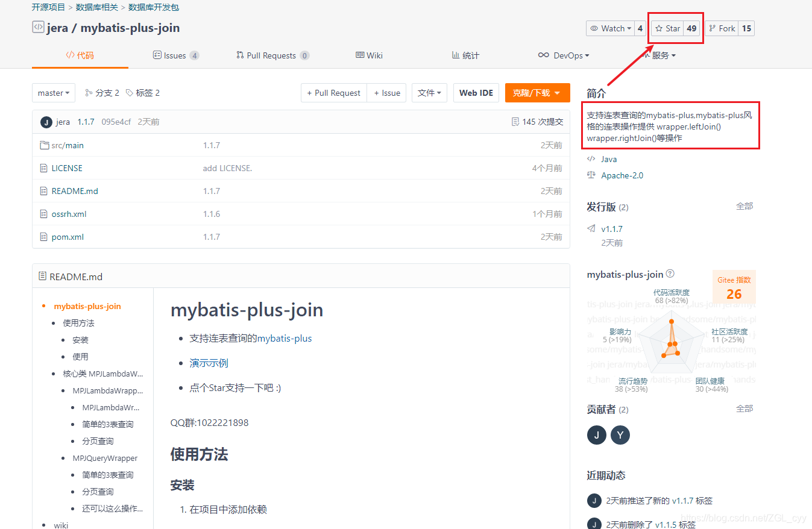Open commit hash 095e4cf
This screenshot has width=812, height=529.
(116, 122)
